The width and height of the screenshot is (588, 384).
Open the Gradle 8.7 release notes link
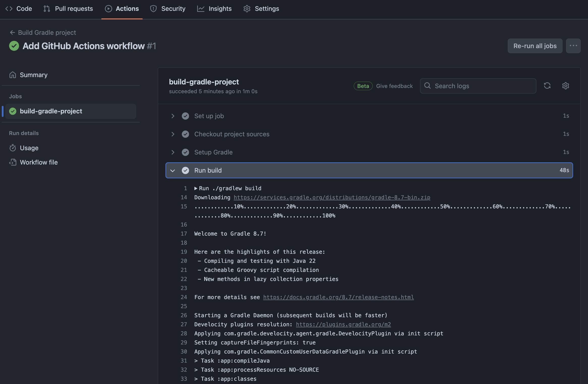[x=338, y=297]
